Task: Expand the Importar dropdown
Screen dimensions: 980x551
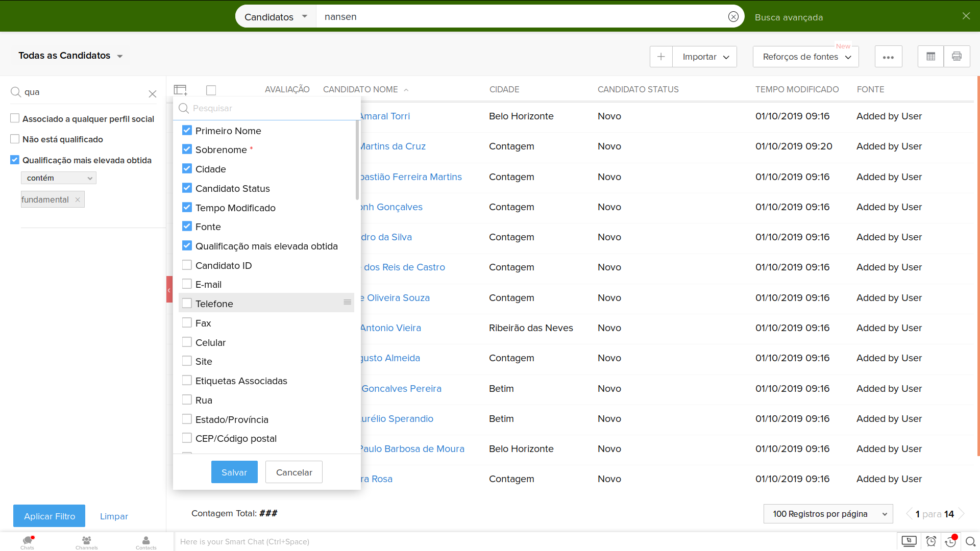Action: coord(705,57)
